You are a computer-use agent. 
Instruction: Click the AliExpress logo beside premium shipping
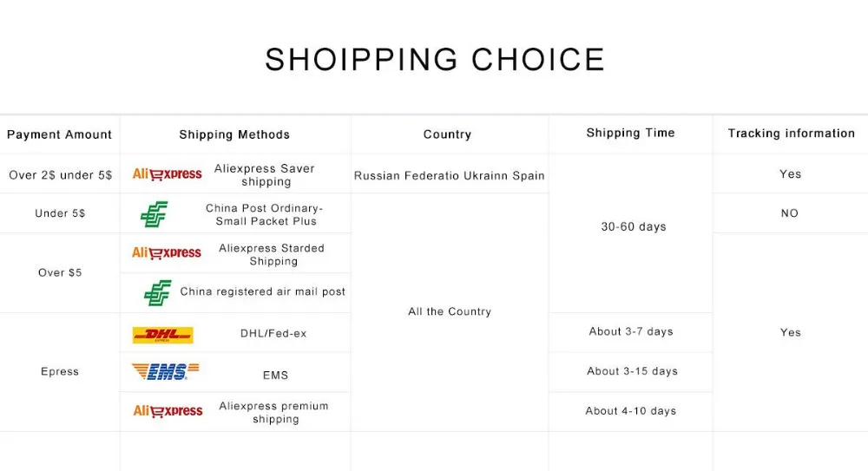tap(168, 411)
